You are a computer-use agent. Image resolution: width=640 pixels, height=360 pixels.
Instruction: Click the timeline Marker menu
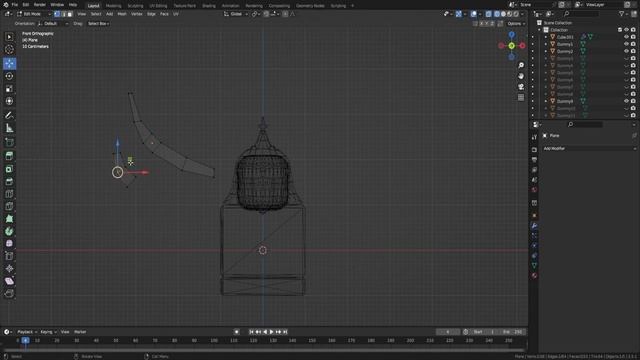pos(80,332)
